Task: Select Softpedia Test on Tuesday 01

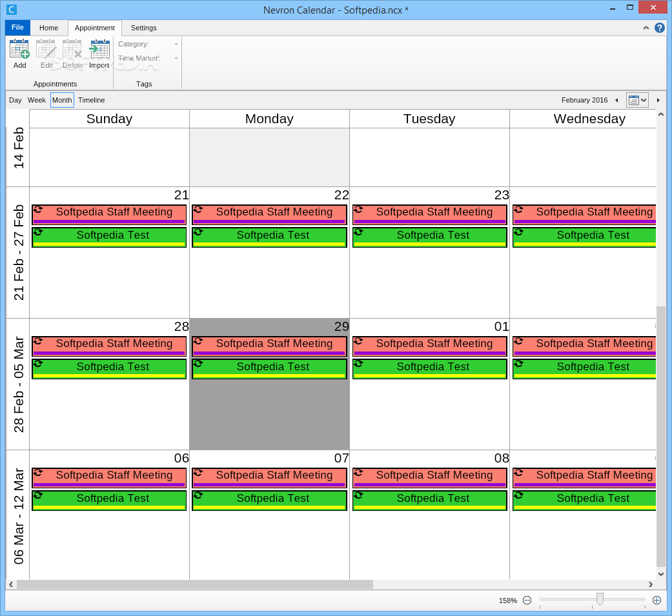Action: [x=429, y=369]
